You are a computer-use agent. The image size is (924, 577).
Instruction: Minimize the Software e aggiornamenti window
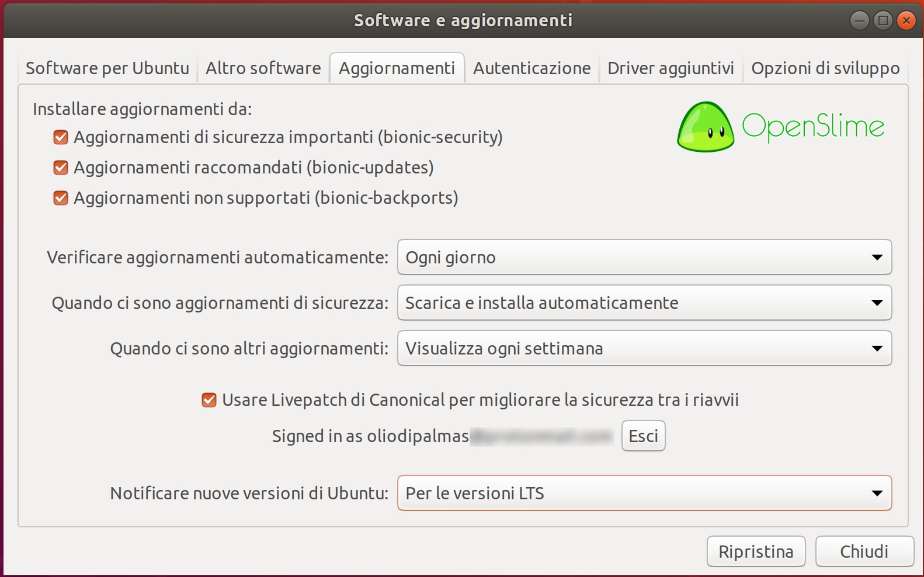859,21
